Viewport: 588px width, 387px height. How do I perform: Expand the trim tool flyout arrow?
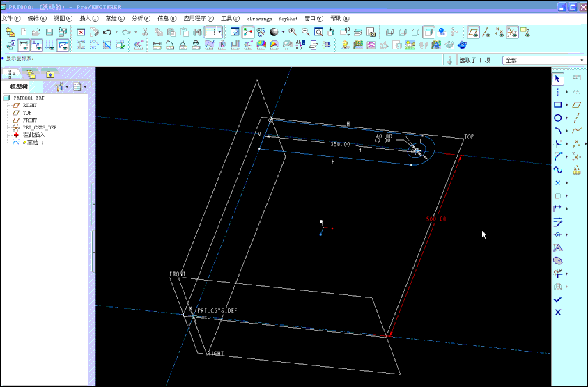pyautogui.click(x=567, y=274)
